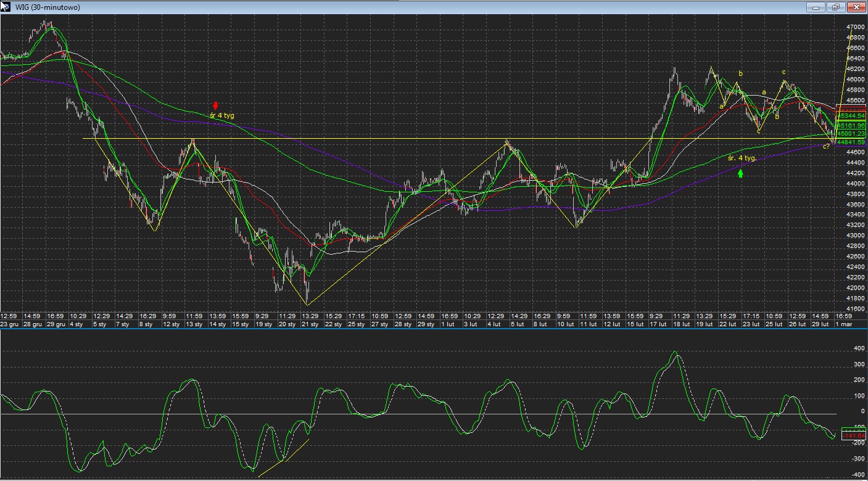
Task: Close the WIG chart window
Action: pos(856,7)
